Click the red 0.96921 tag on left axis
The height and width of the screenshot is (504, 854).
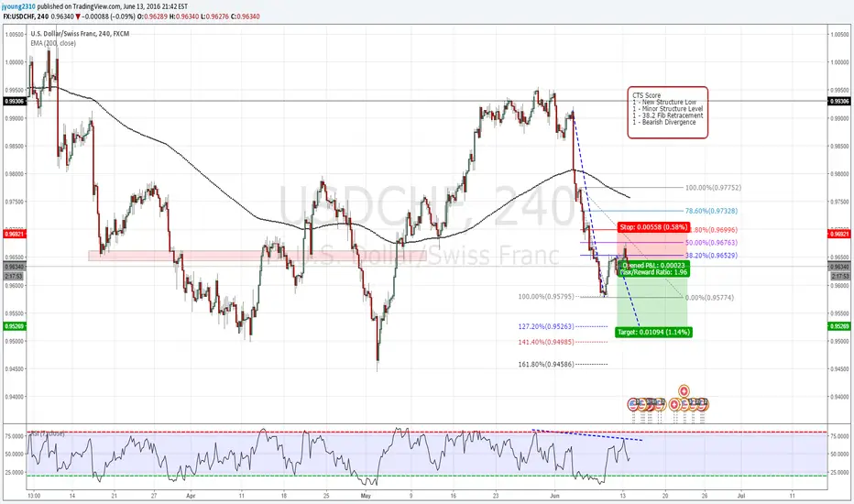14,234
